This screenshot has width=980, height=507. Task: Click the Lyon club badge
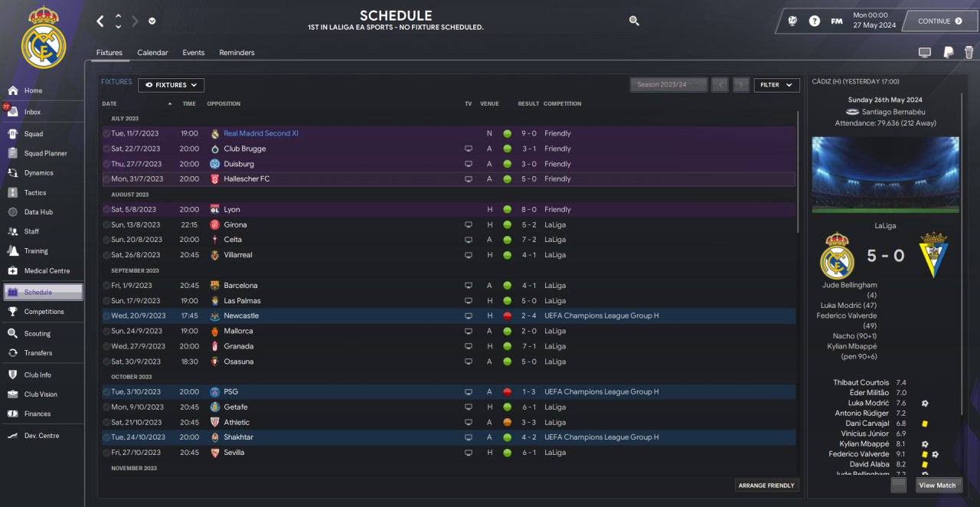click(x=215, y=209)
